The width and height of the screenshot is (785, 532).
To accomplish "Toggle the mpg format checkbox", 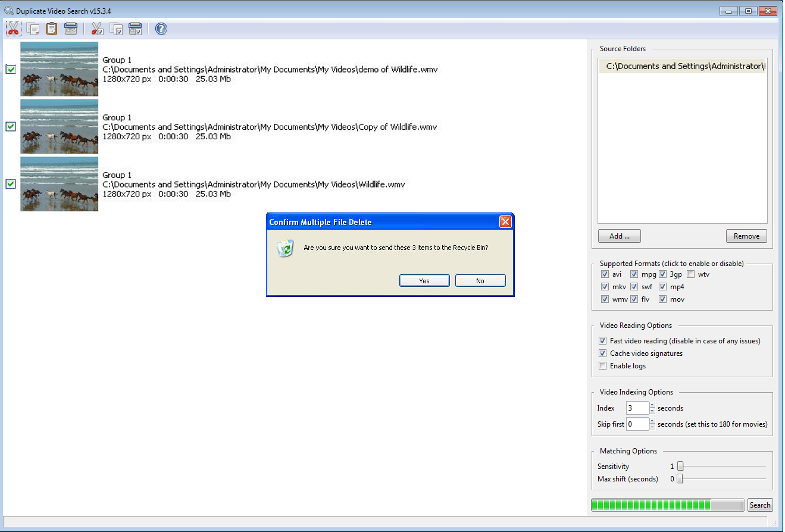I will pyautogui.click(x=634, y=274).
